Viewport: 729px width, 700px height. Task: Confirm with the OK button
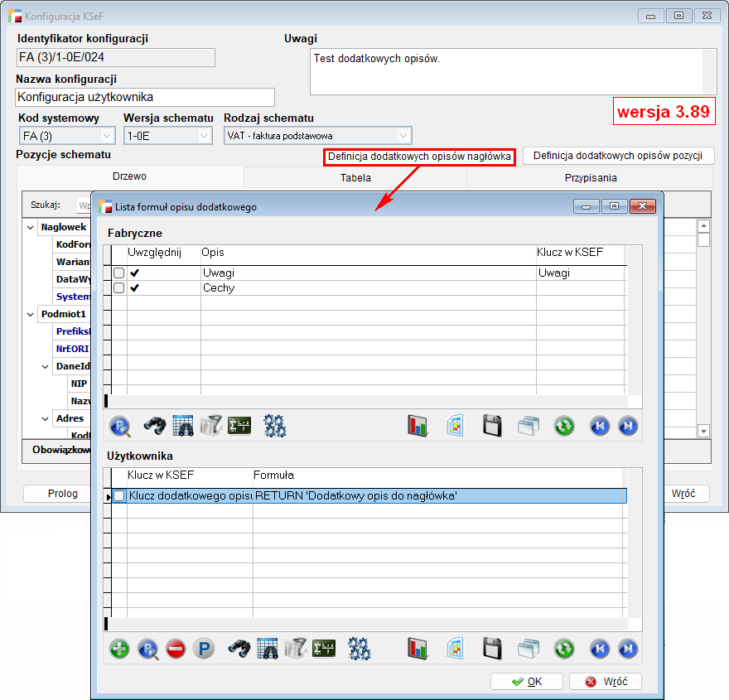point(527,682)
